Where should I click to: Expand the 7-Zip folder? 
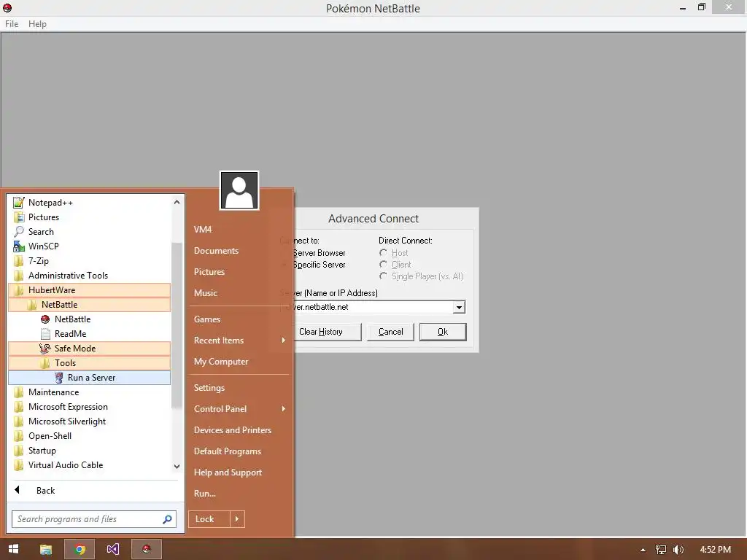89,261
